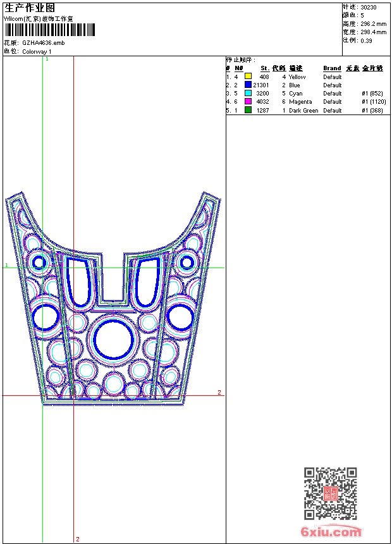The width and height of the screenshot is (392, 544).
Task: Open the 6xiu.com website link
Action: [332, 533]
